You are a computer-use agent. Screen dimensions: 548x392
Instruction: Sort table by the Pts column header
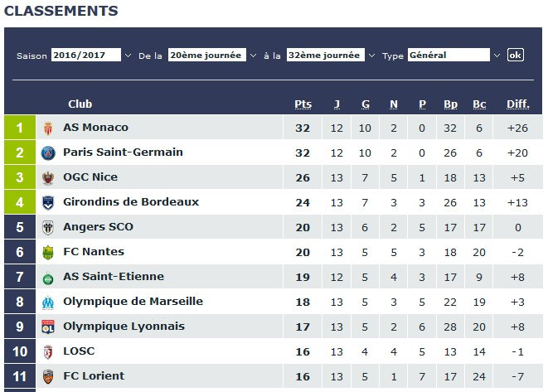click(x=303, y=104)
